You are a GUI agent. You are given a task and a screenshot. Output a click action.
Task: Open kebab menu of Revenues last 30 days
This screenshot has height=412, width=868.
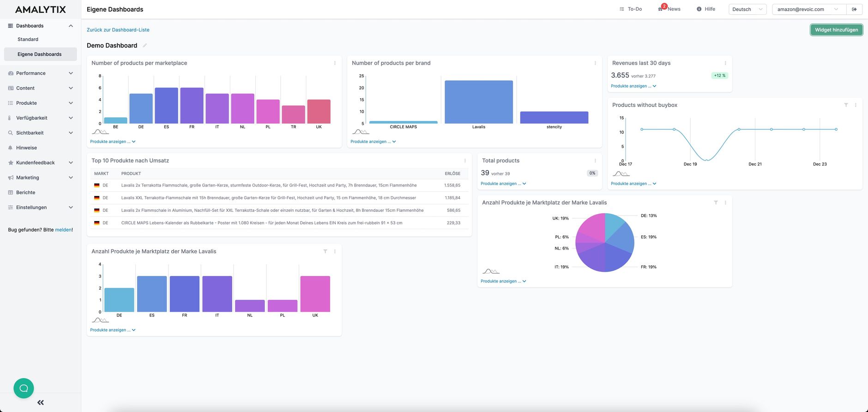pyautogui.click(x=725, y=63)
